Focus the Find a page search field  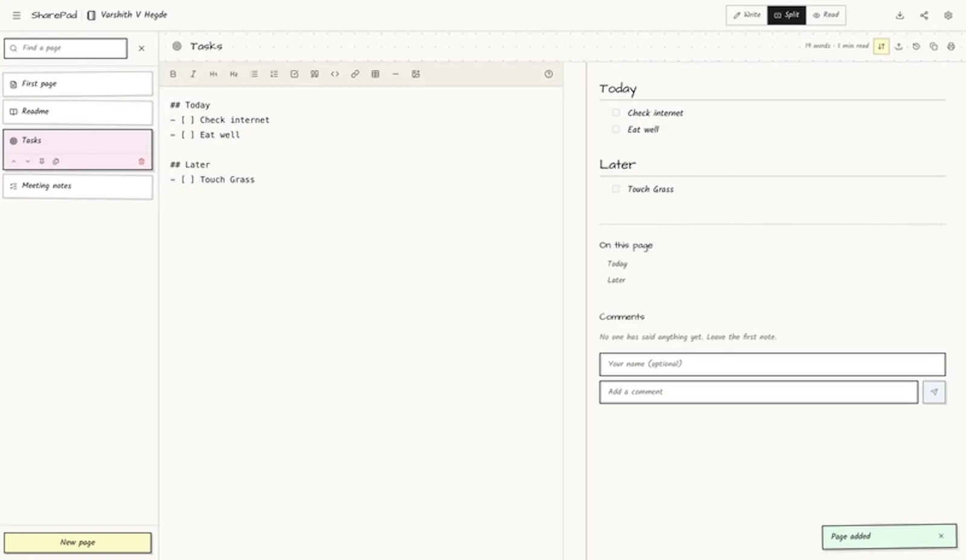tap(66, 48)
